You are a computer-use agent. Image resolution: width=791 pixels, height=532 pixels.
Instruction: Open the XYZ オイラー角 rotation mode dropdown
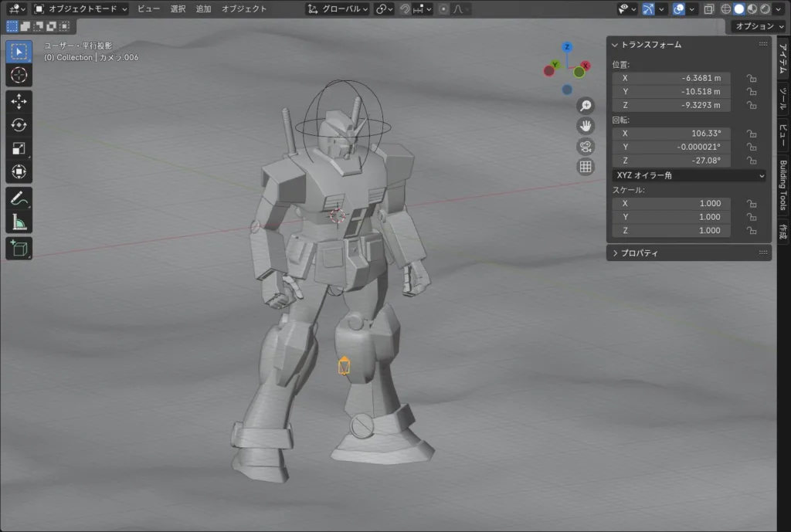(x=689, y=175)
